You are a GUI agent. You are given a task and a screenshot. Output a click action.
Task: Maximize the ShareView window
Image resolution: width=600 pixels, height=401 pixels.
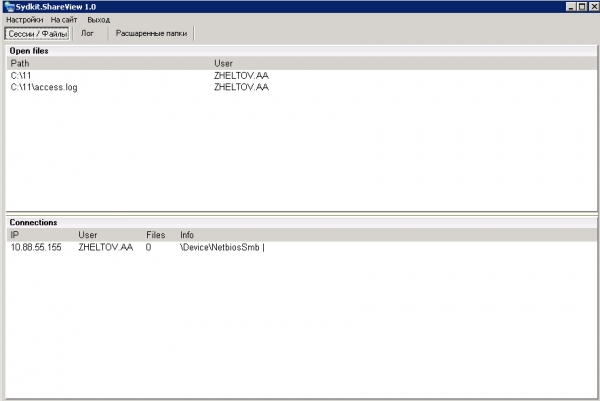582,7
